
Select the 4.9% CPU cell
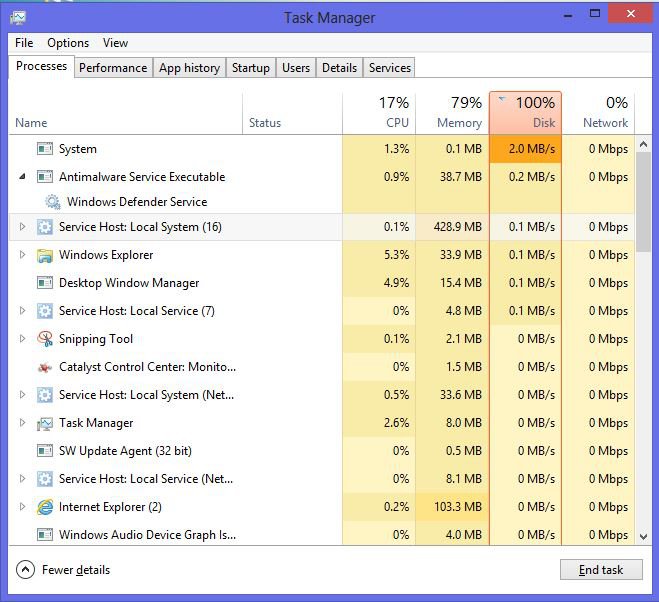point(379,283)
